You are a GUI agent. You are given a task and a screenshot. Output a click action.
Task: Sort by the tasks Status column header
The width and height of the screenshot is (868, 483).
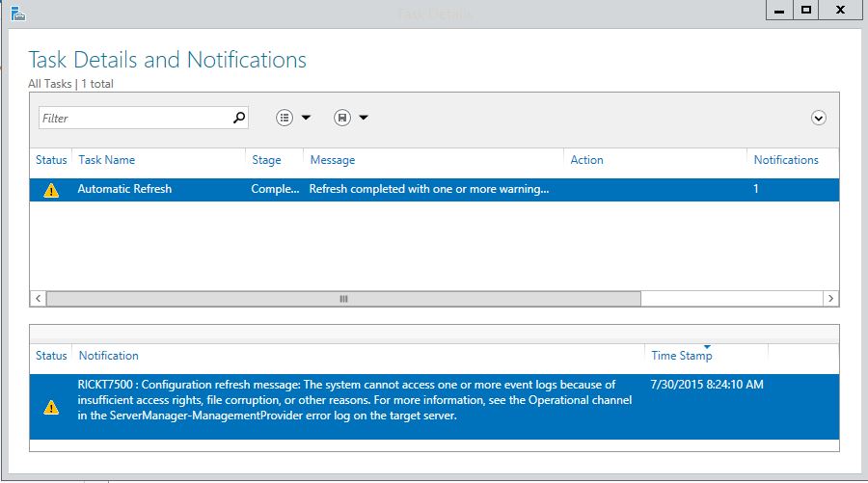[x=51, y=160]
